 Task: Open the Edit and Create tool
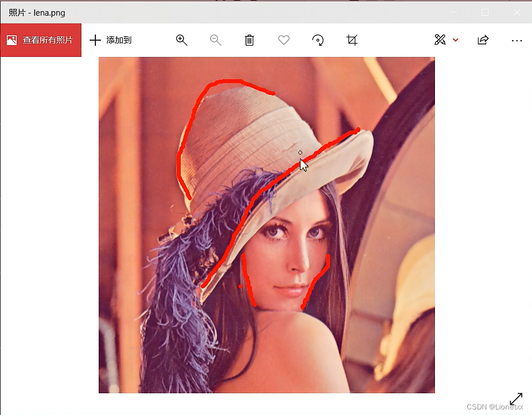point(440,40)
